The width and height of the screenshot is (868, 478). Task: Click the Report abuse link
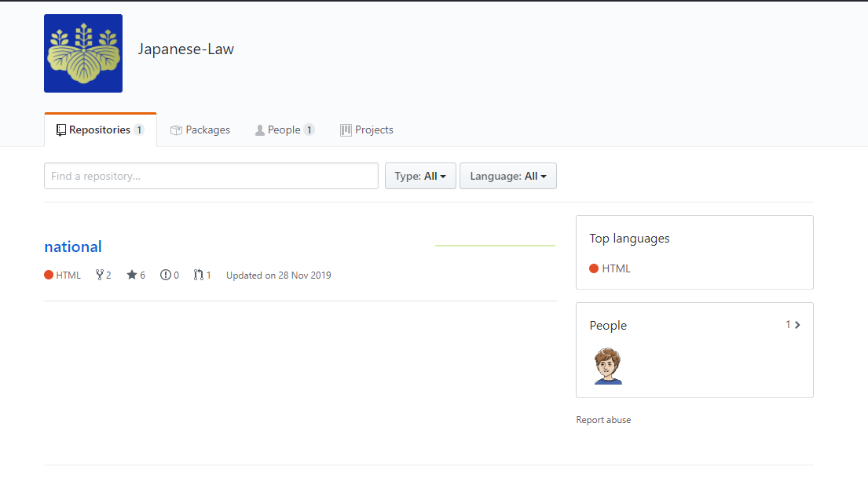(603, 420)
